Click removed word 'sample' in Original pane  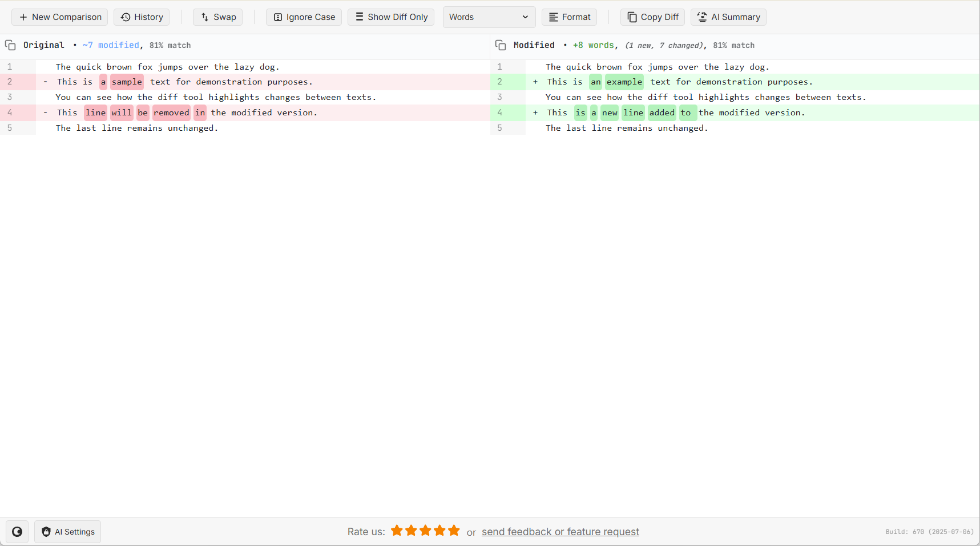coord(127,82)
